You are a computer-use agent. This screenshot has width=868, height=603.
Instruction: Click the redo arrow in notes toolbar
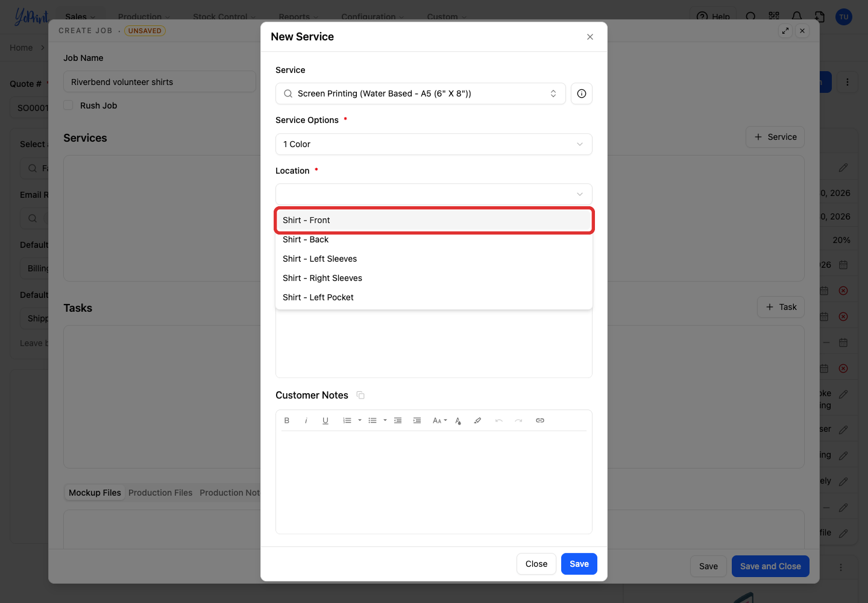518,421
